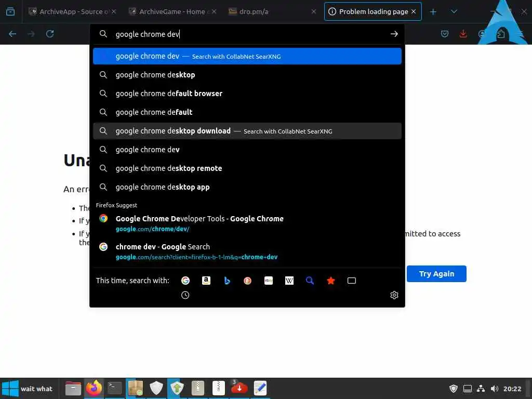Switch to ArchiveApp - Source tab
Screen dimensions: 532x399
click(73, 11)
